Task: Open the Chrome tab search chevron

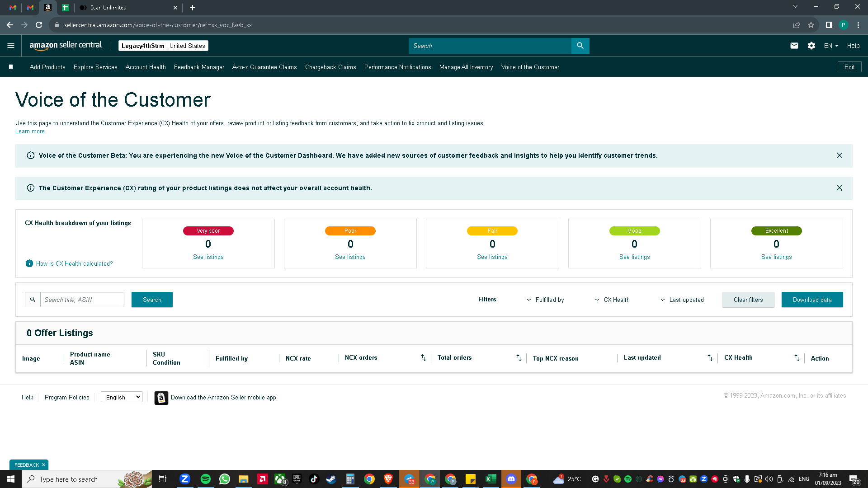Action: [795, 7]
